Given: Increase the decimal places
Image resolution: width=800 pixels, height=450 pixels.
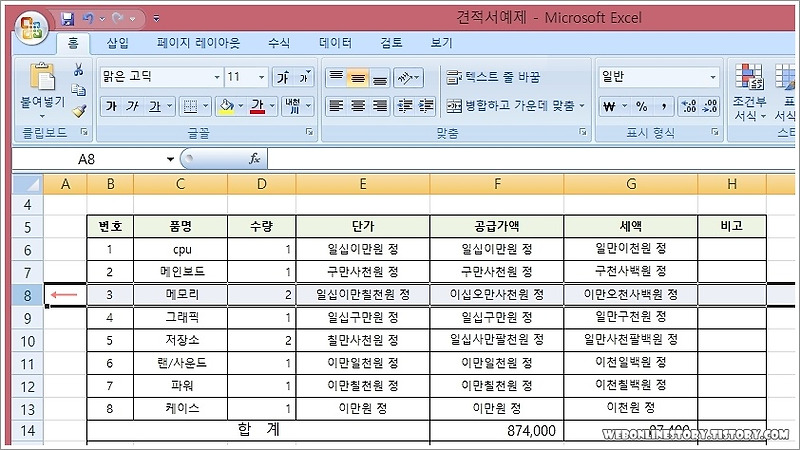Looking at the screenshot, I should pyautogui.click(x=689, y=107).
